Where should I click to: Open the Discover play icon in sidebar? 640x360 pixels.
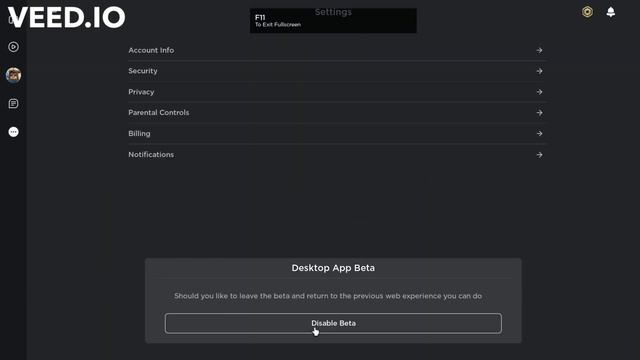pos(13,47)
